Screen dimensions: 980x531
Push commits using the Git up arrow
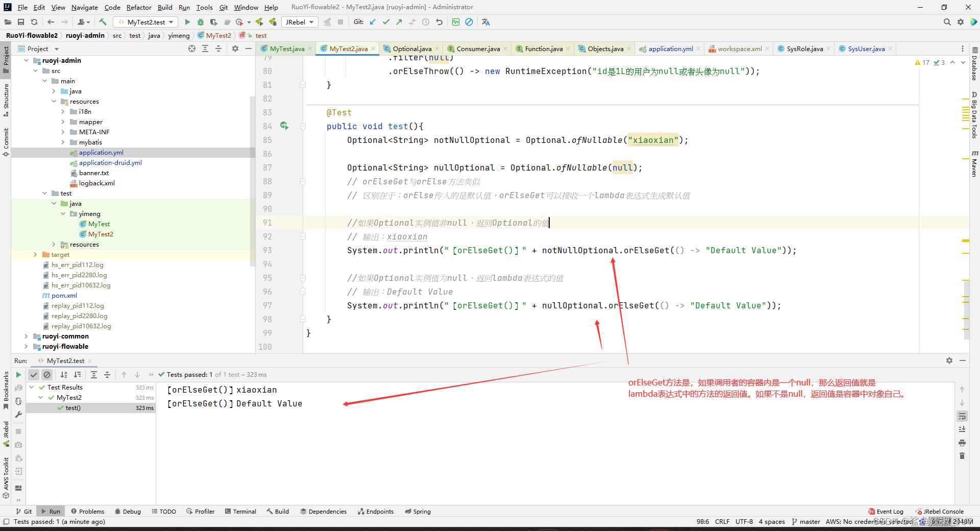point(399,22)
